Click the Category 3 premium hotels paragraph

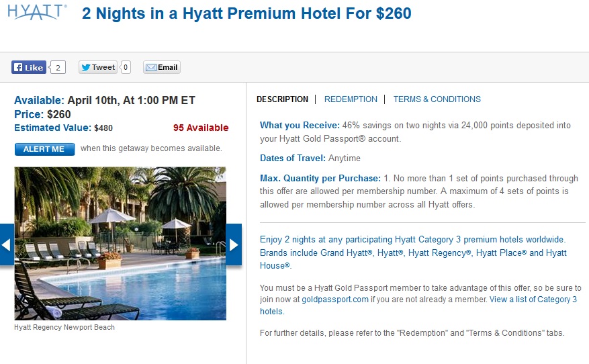[413, 252]
